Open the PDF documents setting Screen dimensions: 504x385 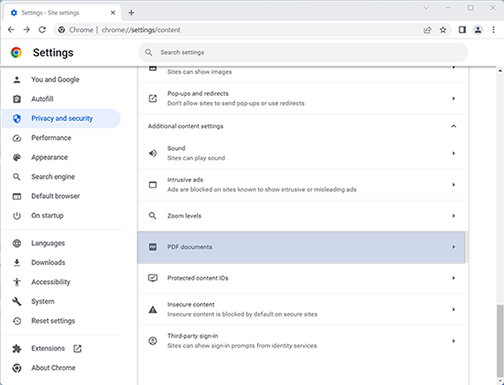(301, 247)
